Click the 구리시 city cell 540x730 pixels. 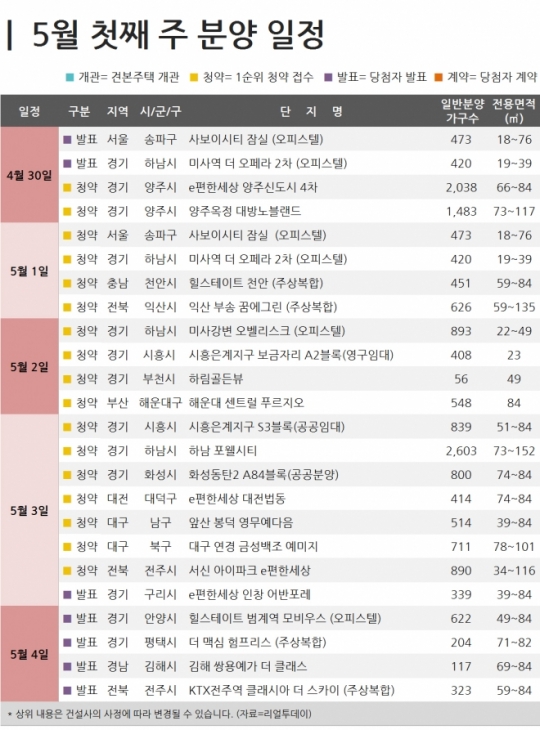(x=161, y=595)
